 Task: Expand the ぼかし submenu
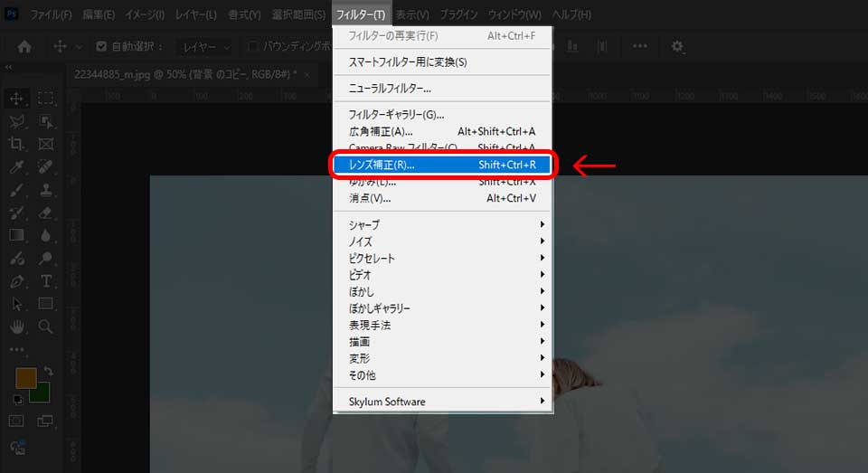[442, 291]
